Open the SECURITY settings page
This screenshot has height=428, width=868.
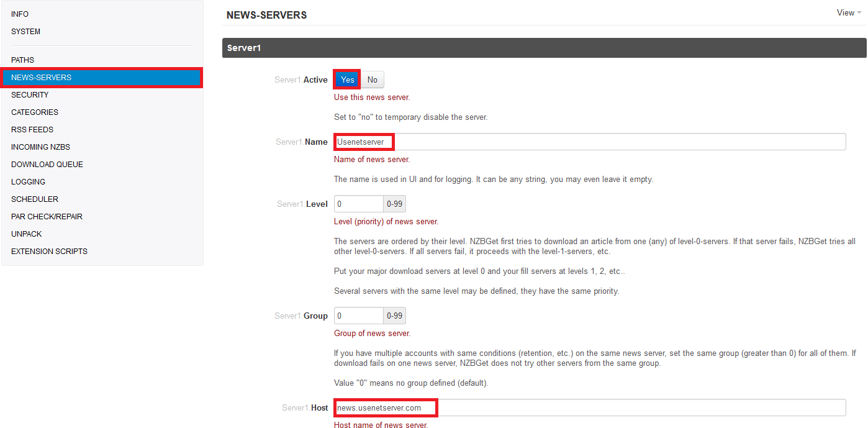tap(30, 95)
